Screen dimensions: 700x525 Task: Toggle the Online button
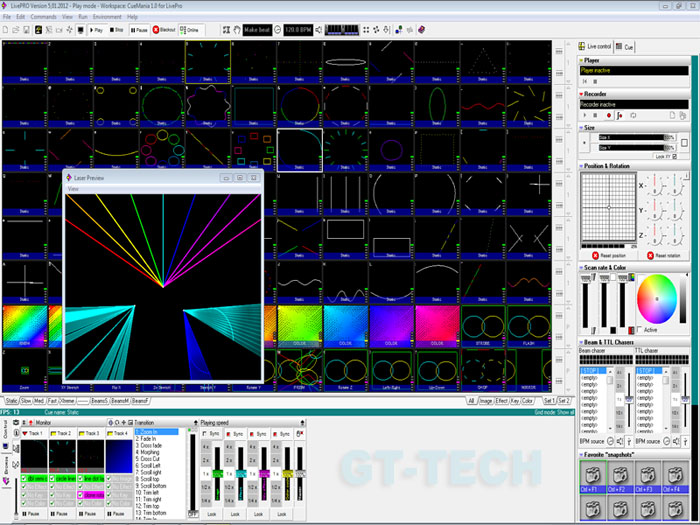(189, 30)
